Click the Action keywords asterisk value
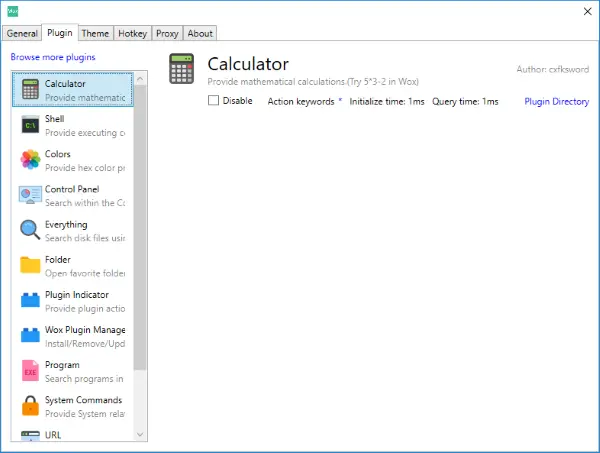Screen dimensions: 600x453 (340, 100)
